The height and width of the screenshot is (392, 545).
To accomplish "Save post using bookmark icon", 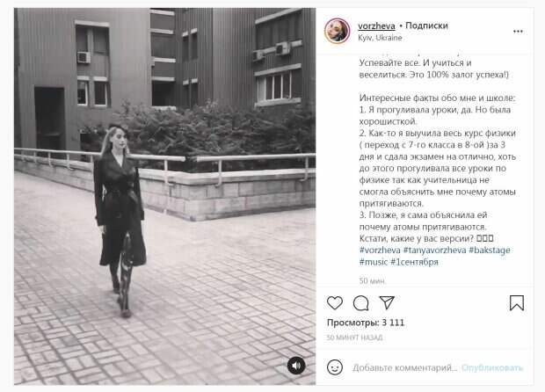I will click(517, 303).
